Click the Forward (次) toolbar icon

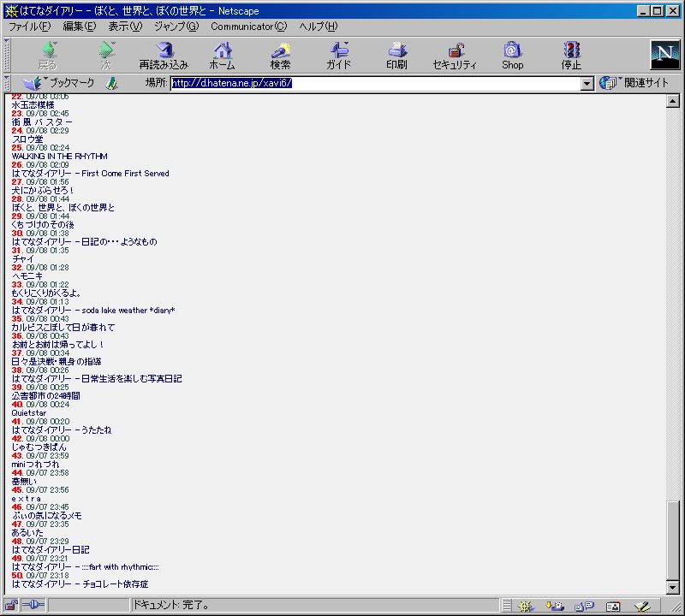[x=106, y=56]
